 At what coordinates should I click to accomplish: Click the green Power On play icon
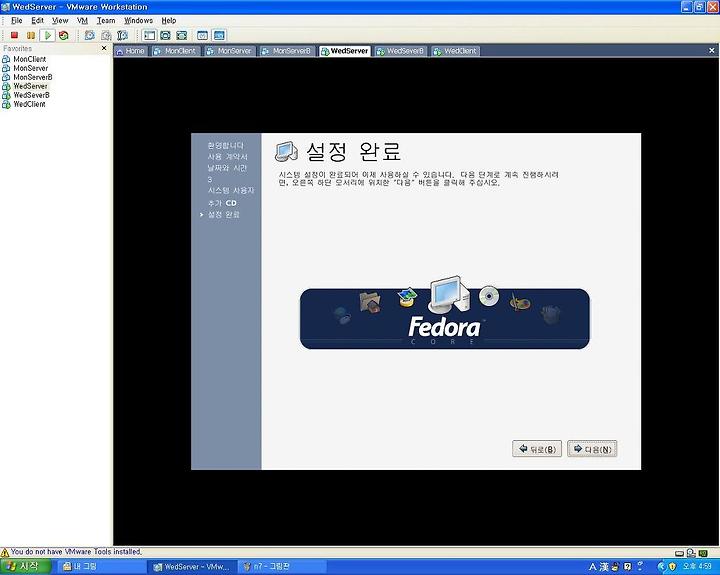pos(47,35)
